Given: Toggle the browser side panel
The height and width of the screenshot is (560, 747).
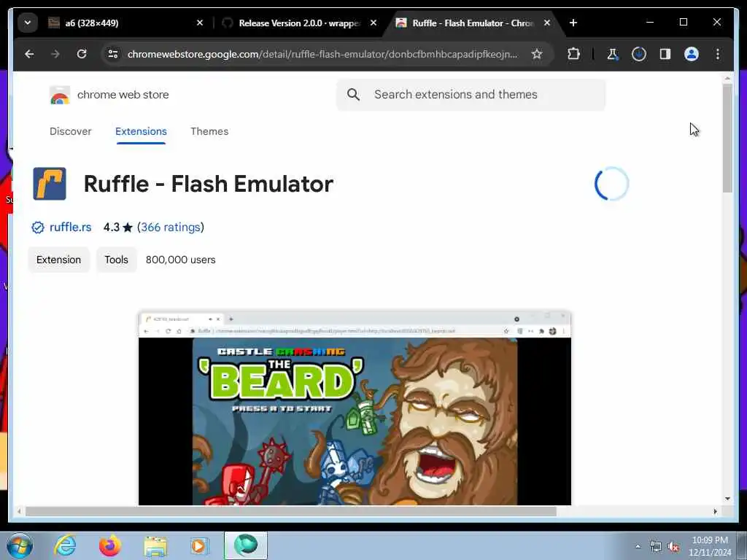Looking at the screenshot, I should [x=665, y=54].
